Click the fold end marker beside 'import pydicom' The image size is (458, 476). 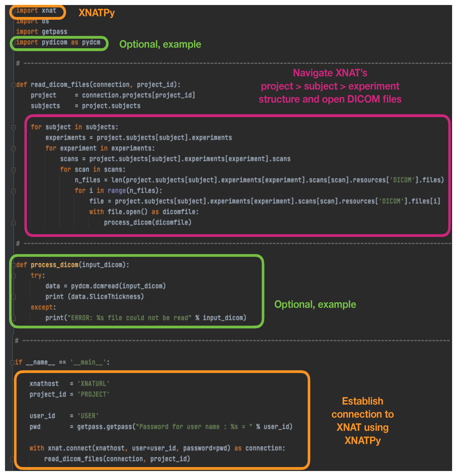(14, 42)
